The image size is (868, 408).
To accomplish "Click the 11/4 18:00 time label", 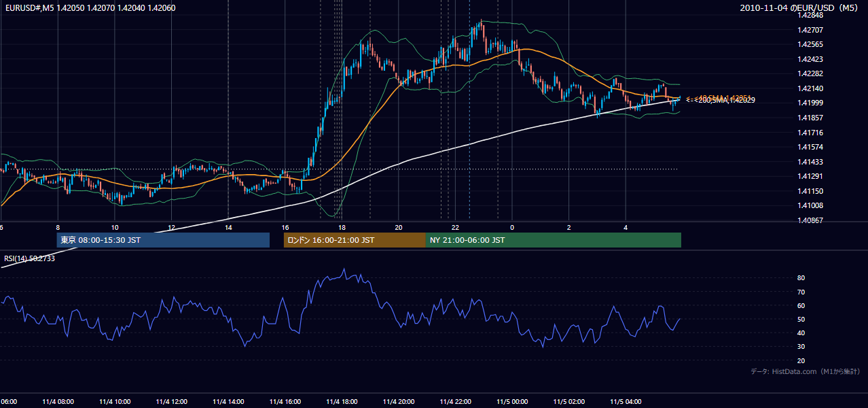I will pyautogui.click(x=342, y=402).
